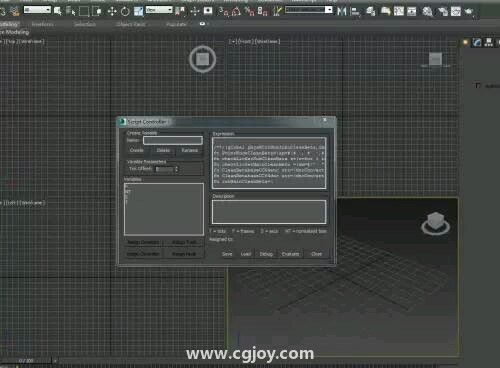Expand the named selection sets dropdown
The height and width of the screenshot is (368, 500).
coord(309,10)
